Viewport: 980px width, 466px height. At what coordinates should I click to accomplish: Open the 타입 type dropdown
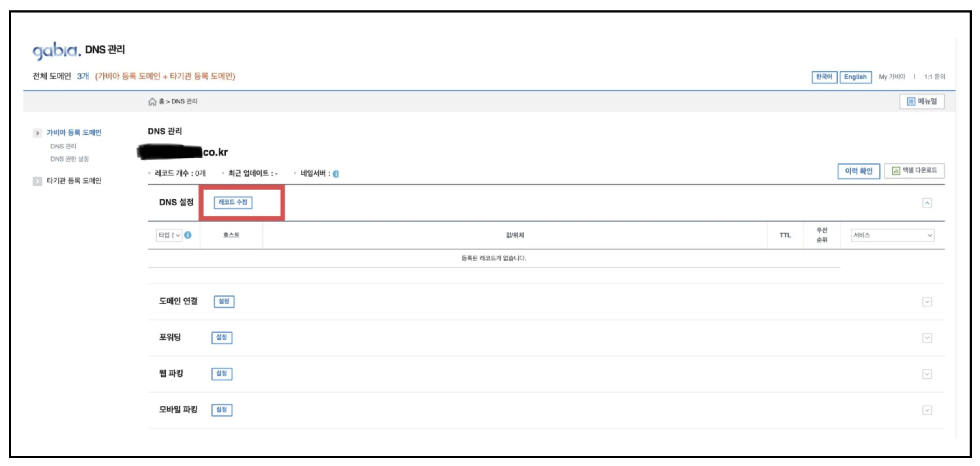coord(169,235)
